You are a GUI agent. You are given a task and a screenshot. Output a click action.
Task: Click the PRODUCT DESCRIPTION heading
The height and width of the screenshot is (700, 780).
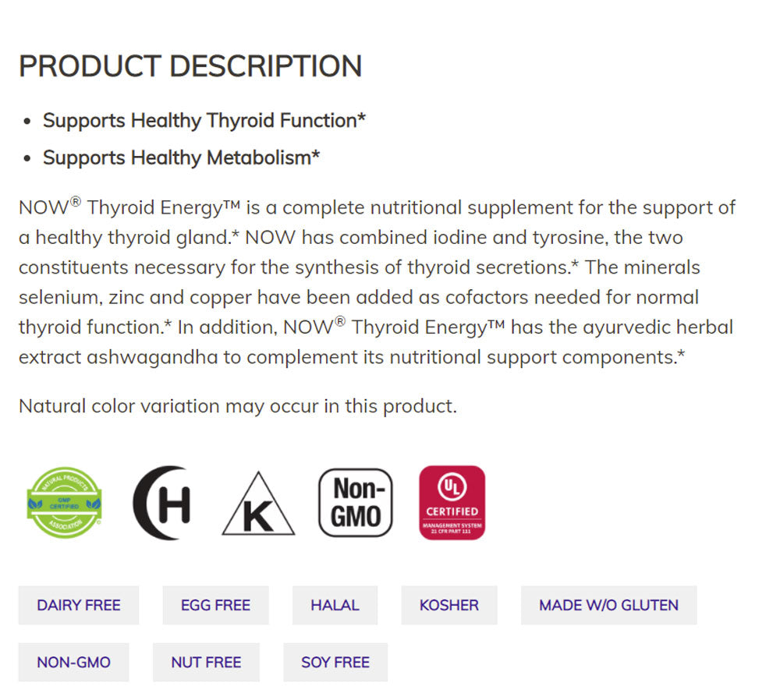tap(190, 66)
